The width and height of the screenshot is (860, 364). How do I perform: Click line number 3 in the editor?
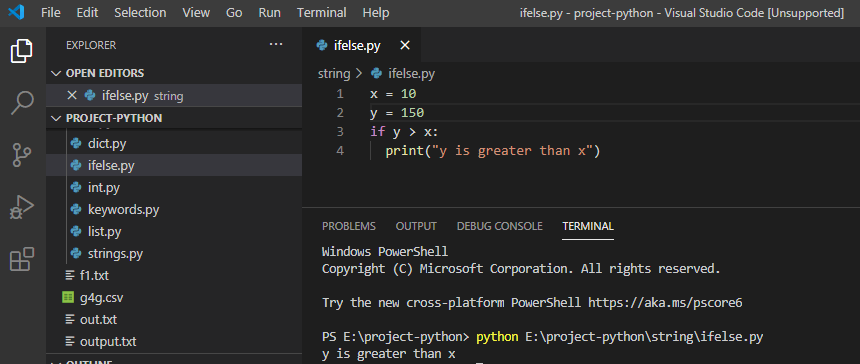[340, 132]
